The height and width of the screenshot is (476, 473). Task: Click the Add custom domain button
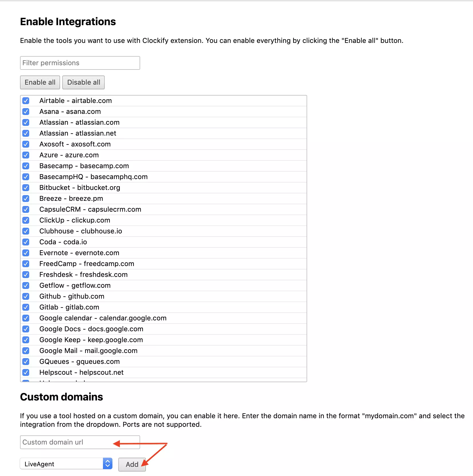tap(132, 464)
